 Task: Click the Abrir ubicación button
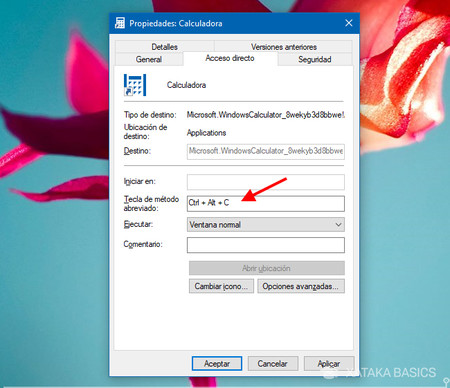[267, 268]
